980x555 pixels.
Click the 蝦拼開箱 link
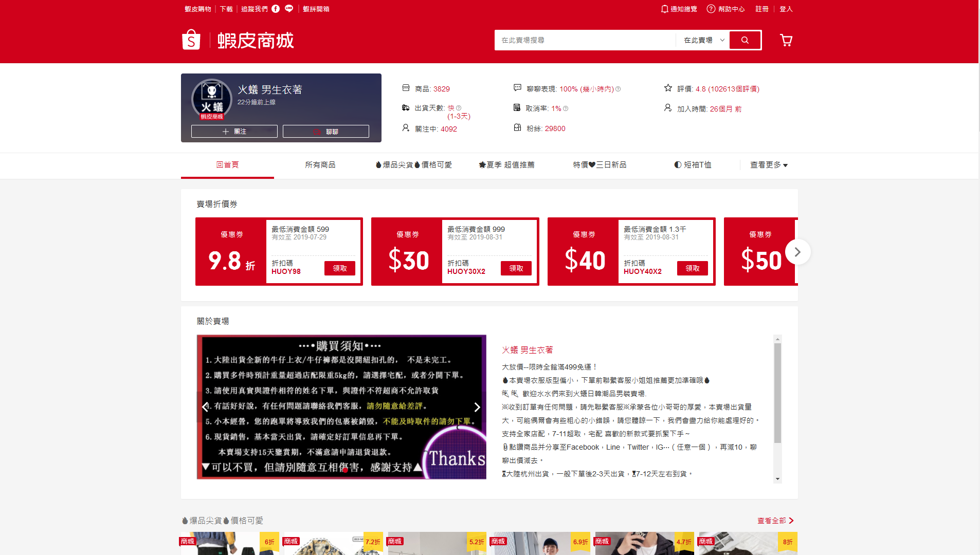(x=316, y=9)
